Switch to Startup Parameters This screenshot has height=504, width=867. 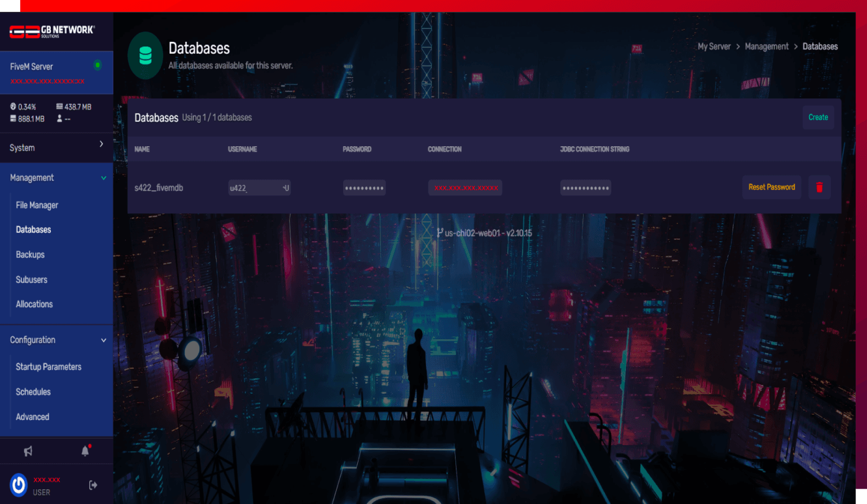49,366
